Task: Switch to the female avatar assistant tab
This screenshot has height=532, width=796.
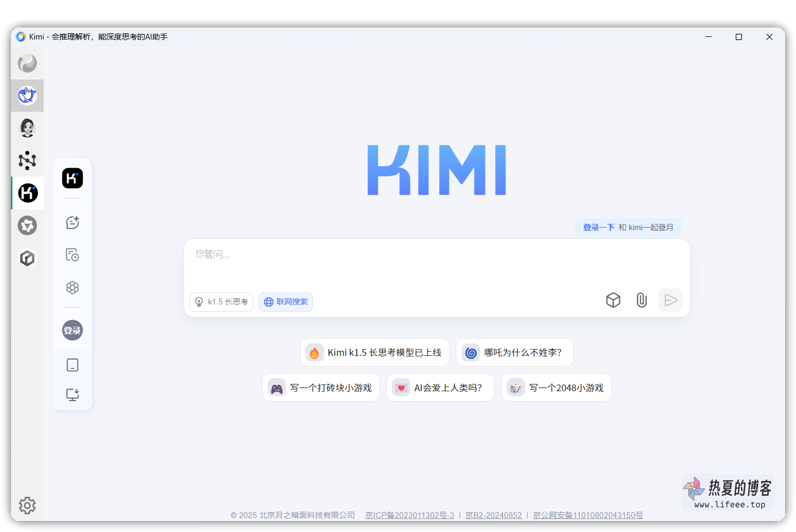Action: (28, 128)
